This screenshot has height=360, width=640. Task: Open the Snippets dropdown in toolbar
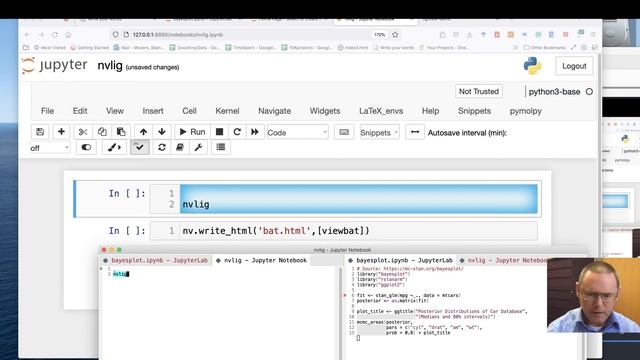[x=379, y=133]
